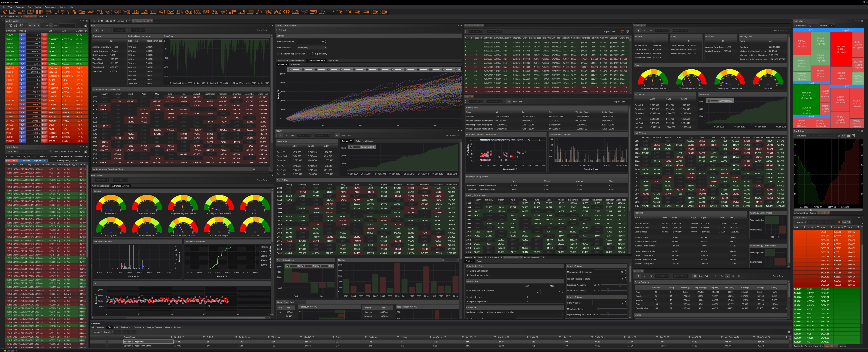Click the Simulation Number input field

pos(310,42)
